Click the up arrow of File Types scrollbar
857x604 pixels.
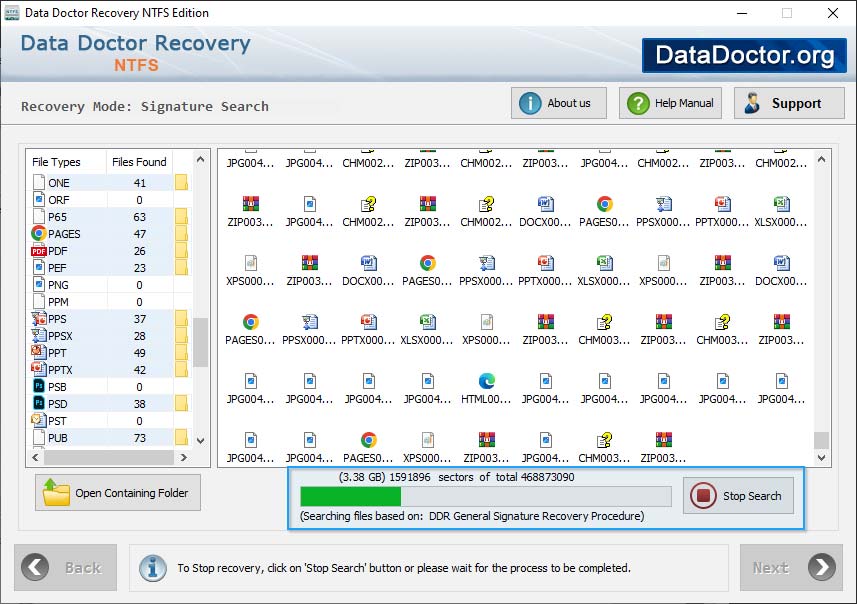[x=201, y=160]
